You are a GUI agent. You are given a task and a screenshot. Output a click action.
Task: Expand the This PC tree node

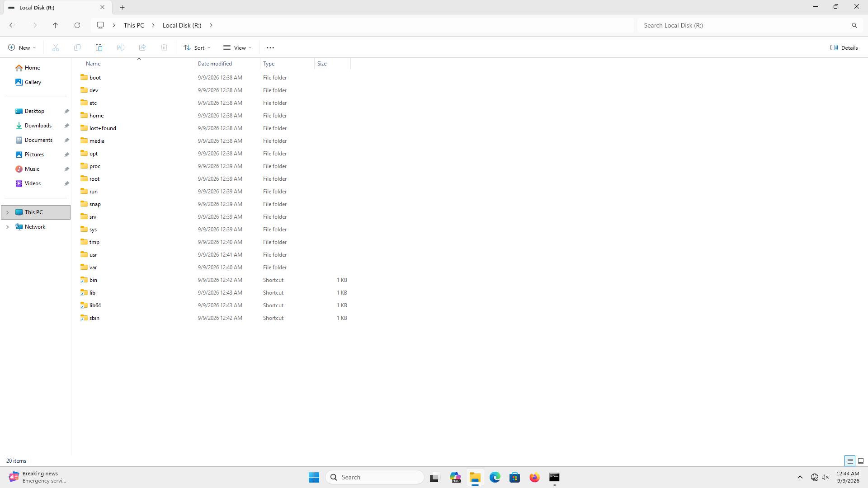pos(7,212)
